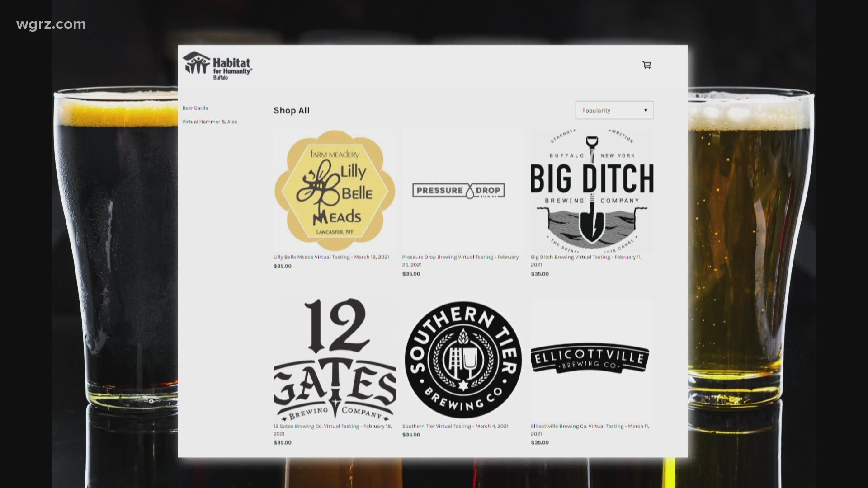This screenshot has height=488, width=868.
Task: Open the Beer Cards category
Action: tap(194, 108)
